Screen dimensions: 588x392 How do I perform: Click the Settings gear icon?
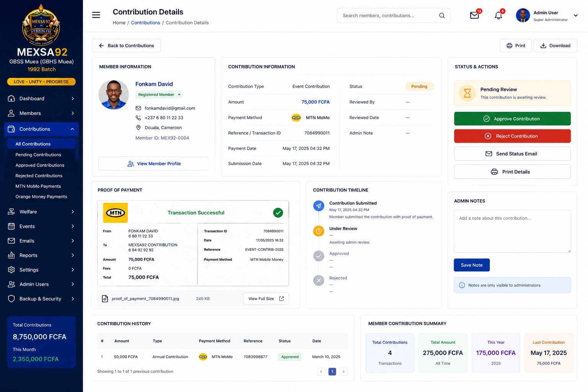pos(11,270)
